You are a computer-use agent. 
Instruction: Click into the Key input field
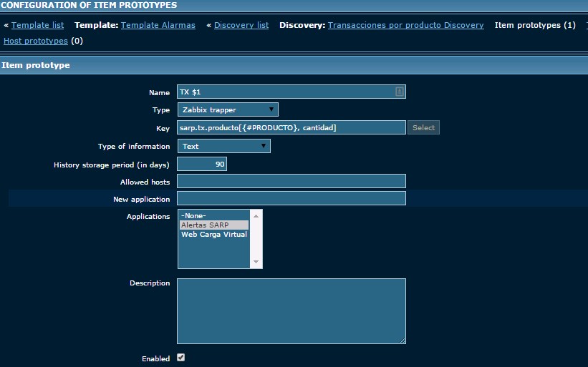291,127
